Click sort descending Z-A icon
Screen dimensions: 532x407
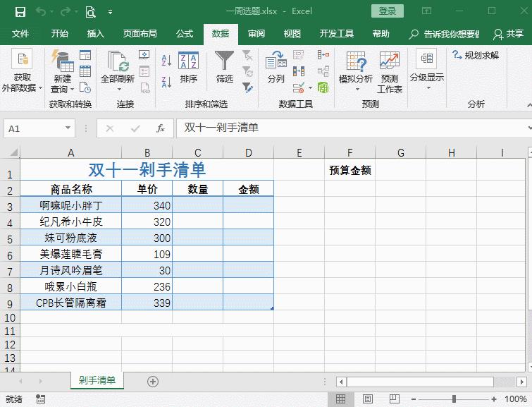[166, 83]
